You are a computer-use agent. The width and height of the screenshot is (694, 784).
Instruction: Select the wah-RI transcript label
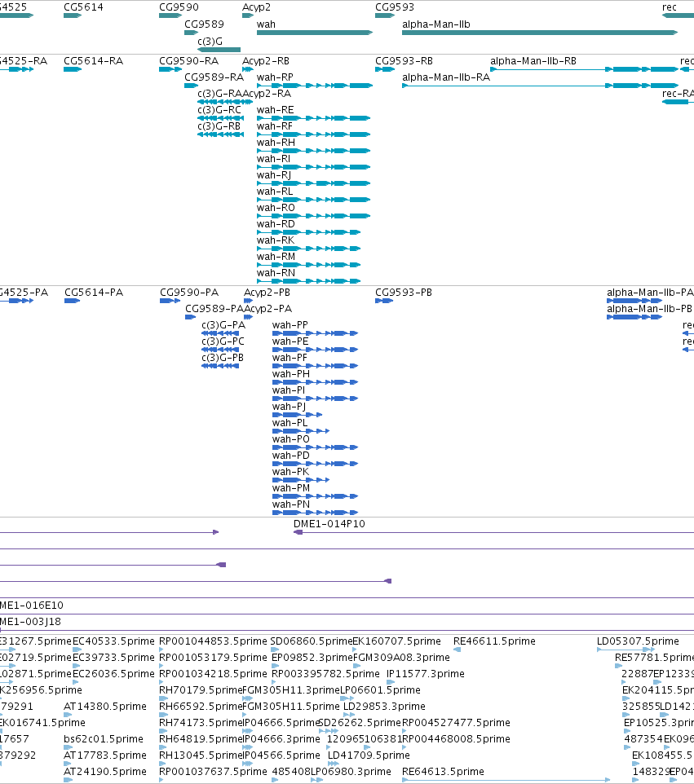coord(274,159)
